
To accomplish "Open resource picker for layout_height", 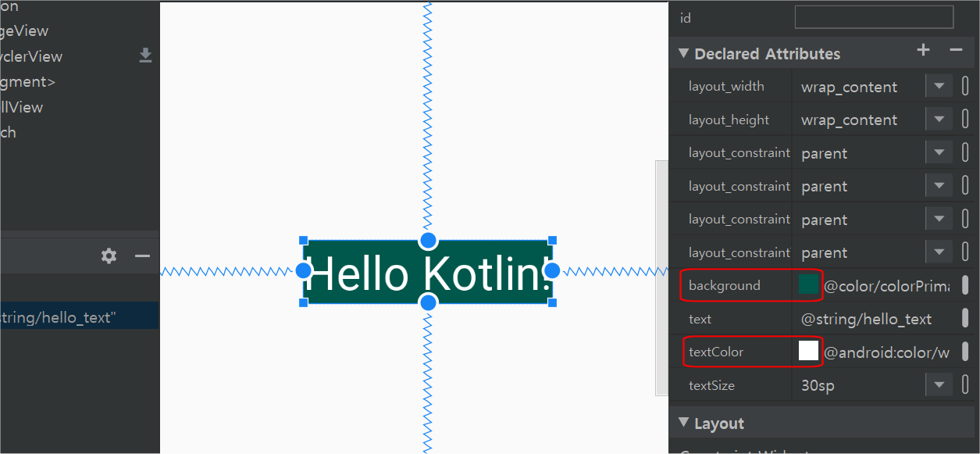I will coord(965,119).
